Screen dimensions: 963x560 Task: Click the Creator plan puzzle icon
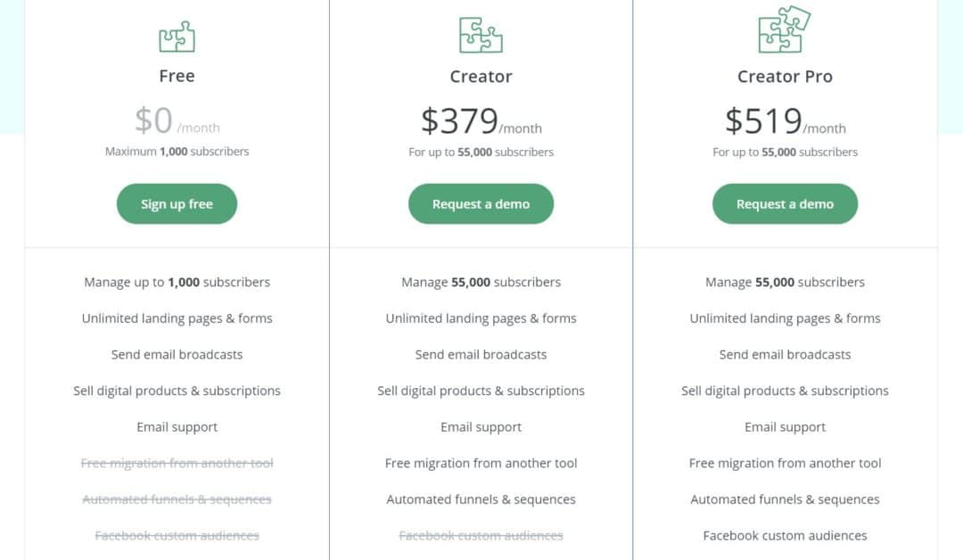point(481,34)
